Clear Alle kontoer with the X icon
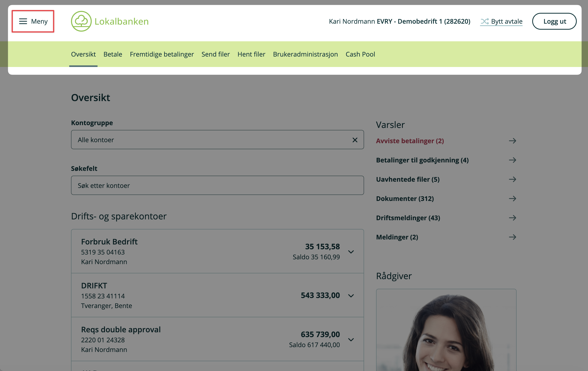 tap(355, 140)
